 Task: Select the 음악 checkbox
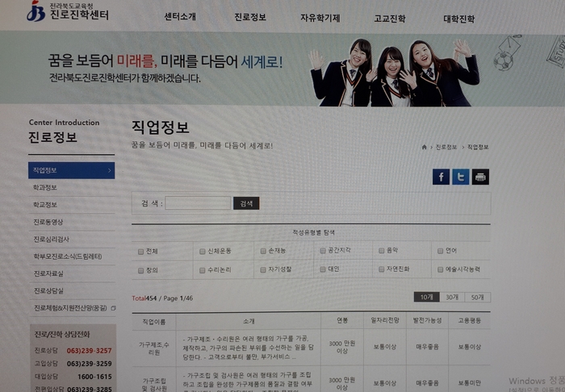[x=381, y=251]
